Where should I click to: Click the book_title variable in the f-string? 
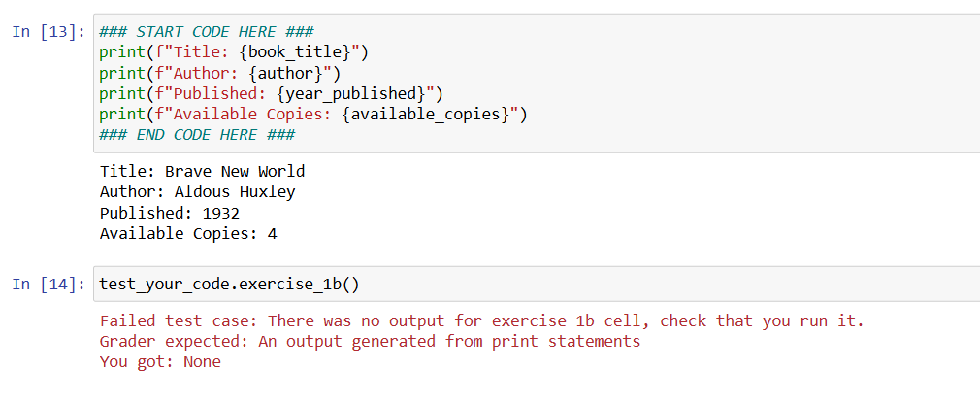tap(295, 52)
